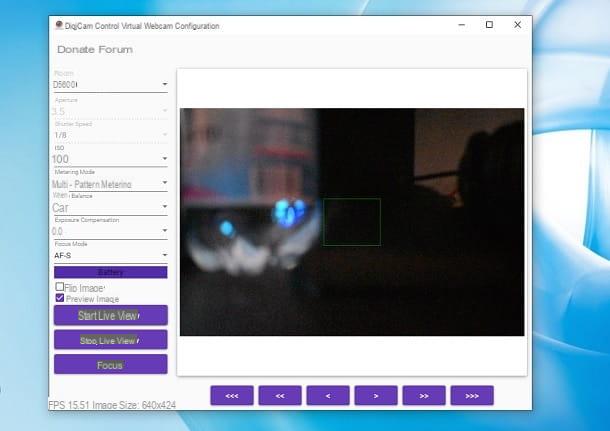Click the < small focus step back button
This screenshot has width=610, height=431.
click(x=328, y=396)
